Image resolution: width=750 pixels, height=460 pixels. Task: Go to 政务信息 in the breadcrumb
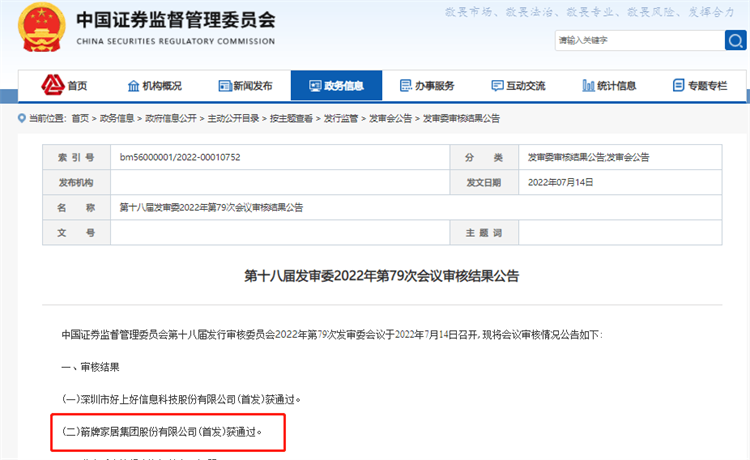tap(117, 118)
